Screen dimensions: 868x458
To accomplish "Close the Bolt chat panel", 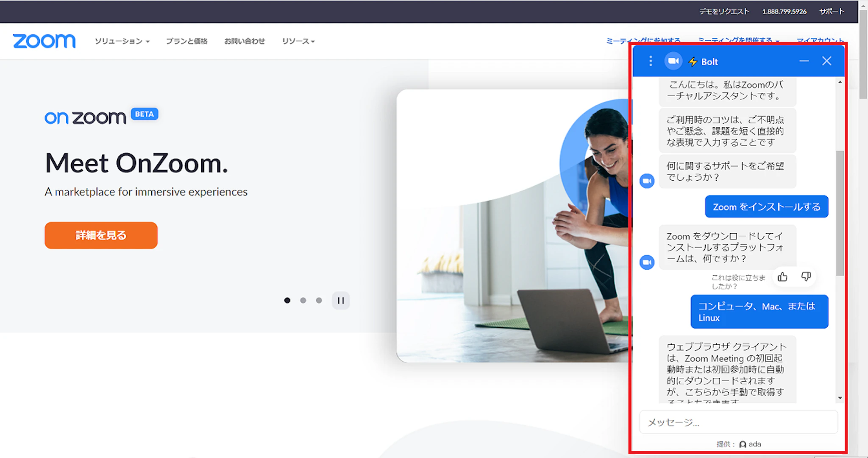I will click(826, 61).
